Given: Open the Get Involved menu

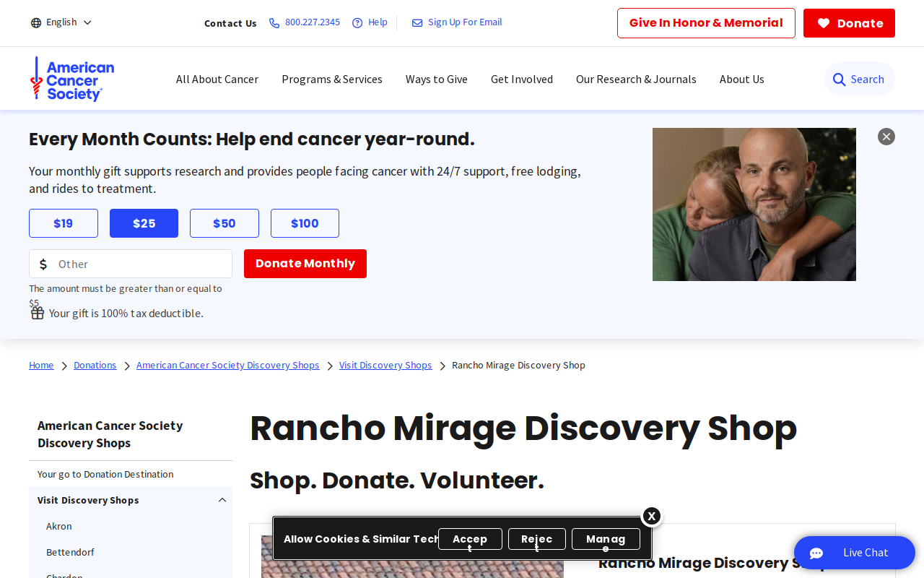Looking at the screenshot, I should pyautogui.click(x=522, y=79).
